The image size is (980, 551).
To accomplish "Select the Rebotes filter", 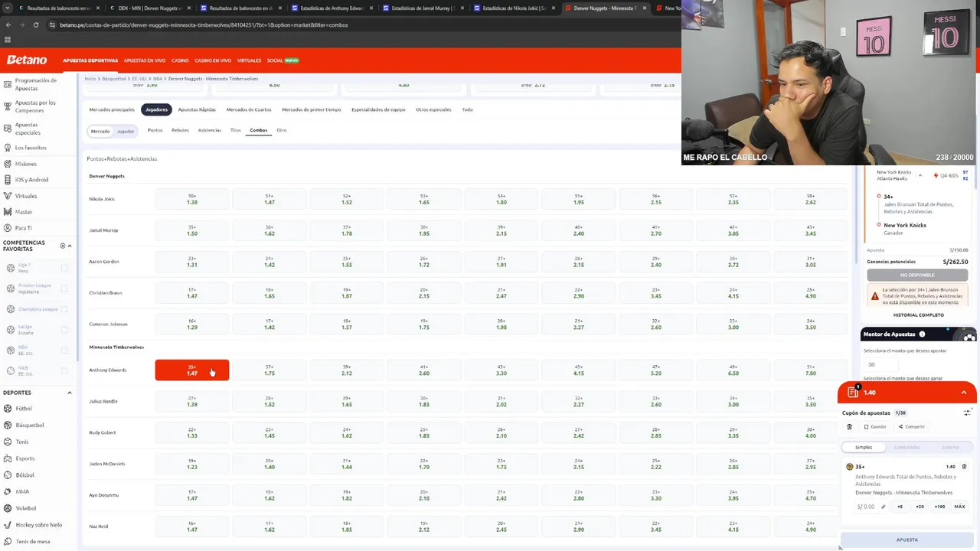I will click(180, 130).
